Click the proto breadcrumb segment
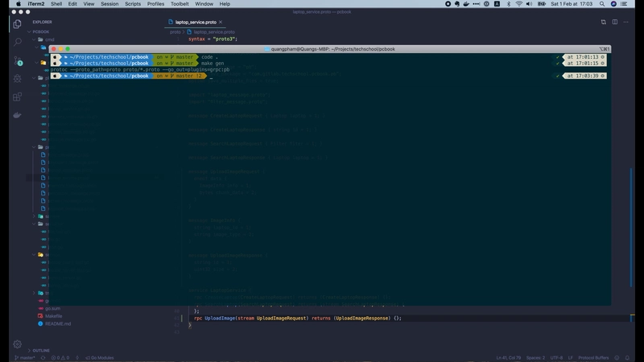 tap(175, 32)
